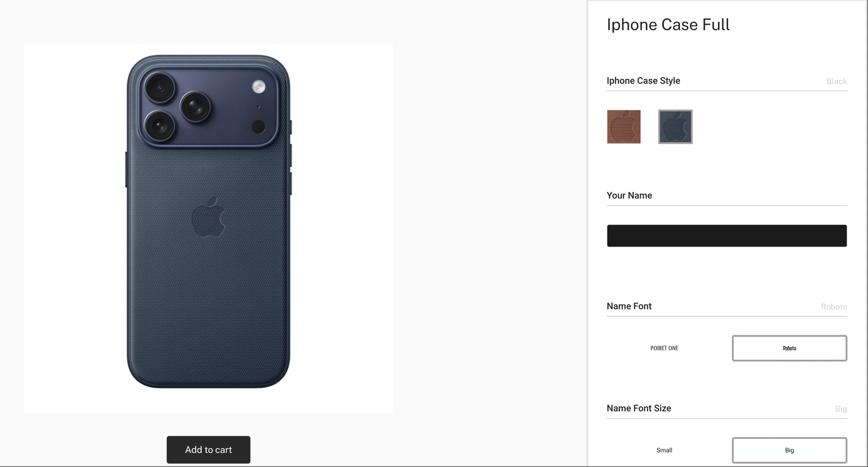Select the Poiret One font option
Image resolution: width=868 pixels, height=467 pixels.
(x=664, y=348)
